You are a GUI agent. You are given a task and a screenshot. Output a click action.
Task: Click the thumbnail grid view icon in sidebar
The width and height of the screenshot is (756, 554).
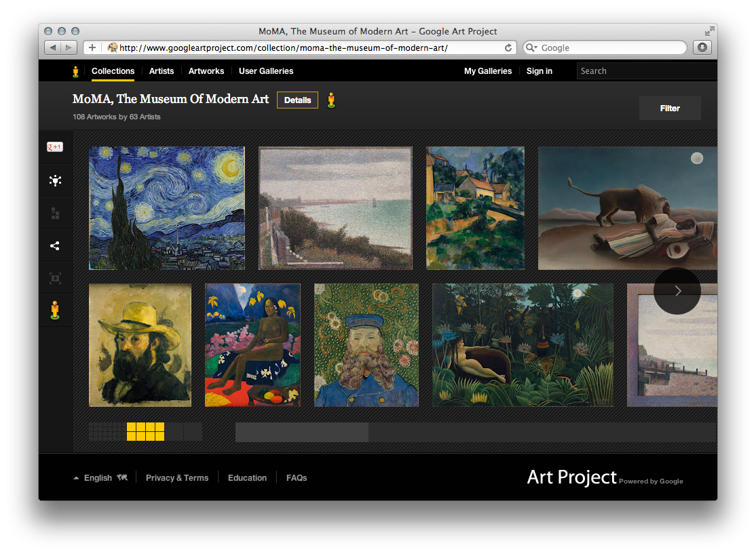point(55,213)
